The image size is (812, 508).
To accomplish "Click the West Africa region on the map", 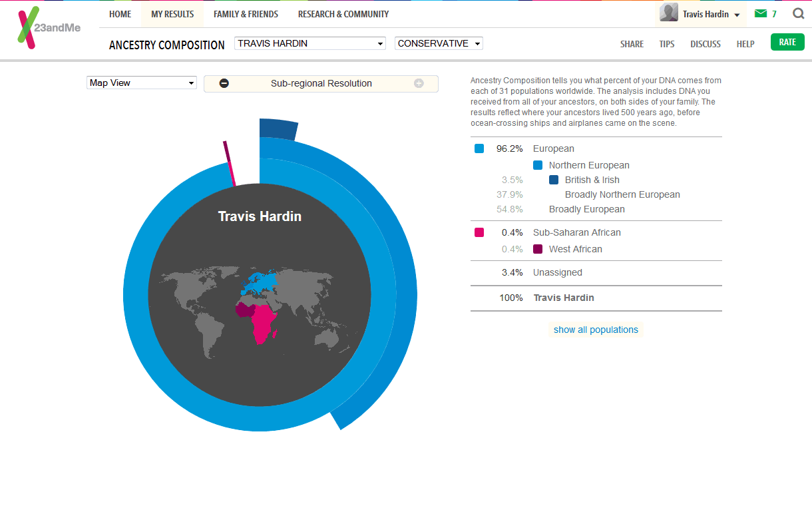I will pos(244,311).
